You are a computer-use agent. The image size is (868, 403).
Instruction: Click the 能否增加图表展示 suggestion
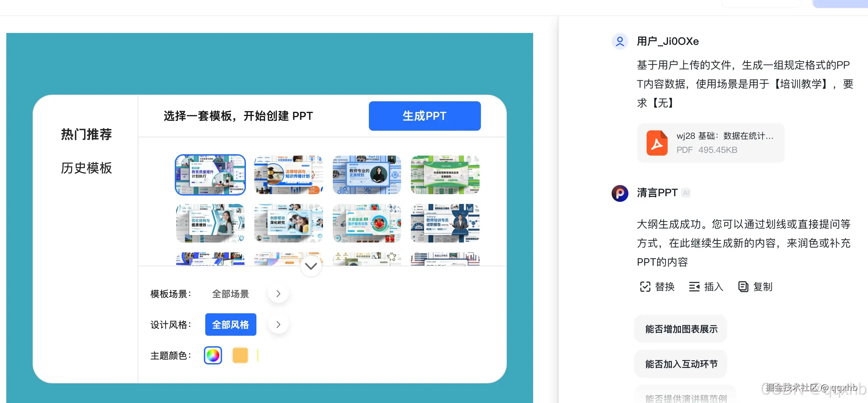pos(680,329)
